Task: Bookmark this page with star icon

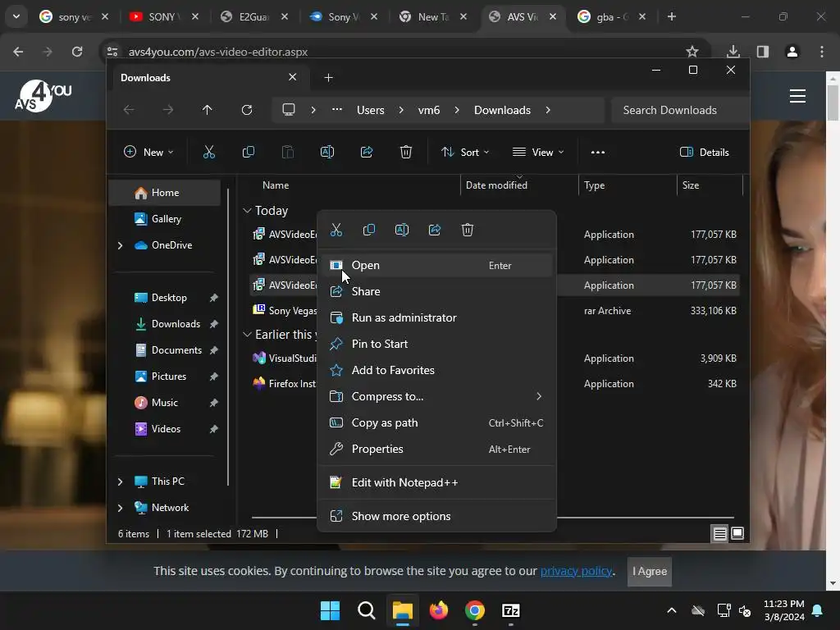Action: [x=692, y=52]
